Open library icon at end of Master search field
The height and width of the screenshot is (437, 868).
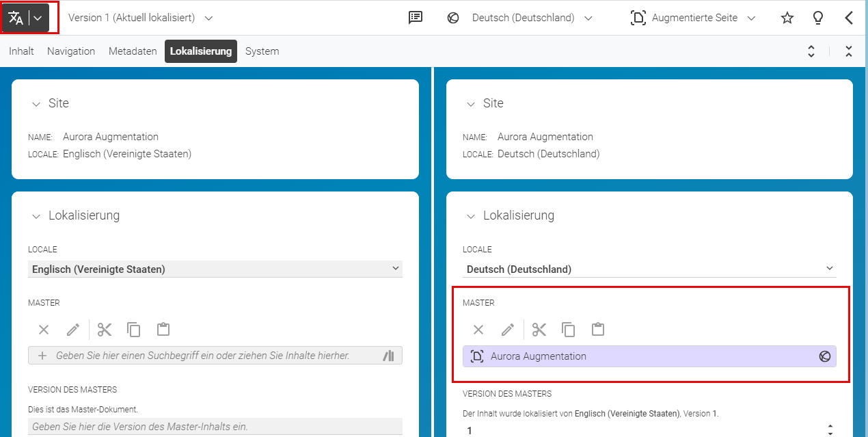[x=389, y=356]
